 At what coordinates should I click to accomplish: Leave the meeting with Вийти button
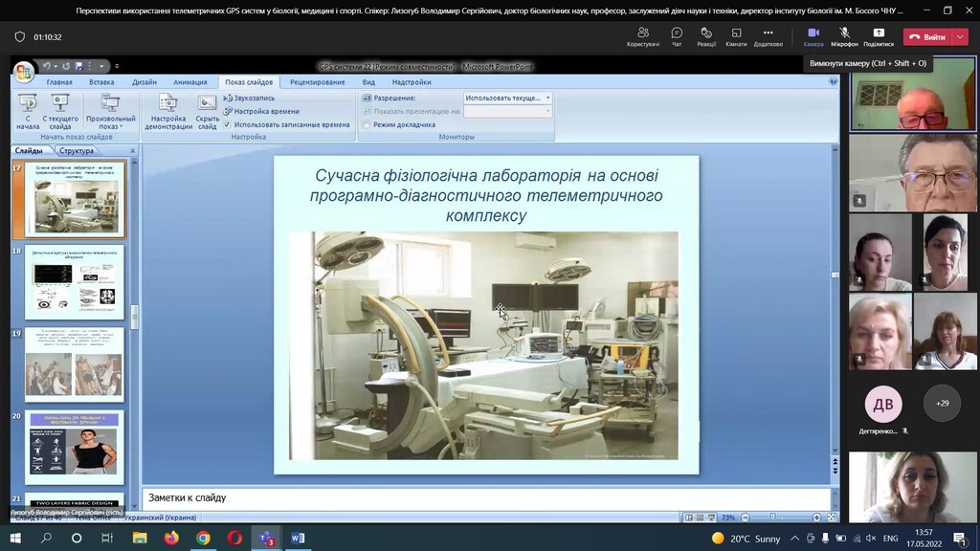point(926,37)
